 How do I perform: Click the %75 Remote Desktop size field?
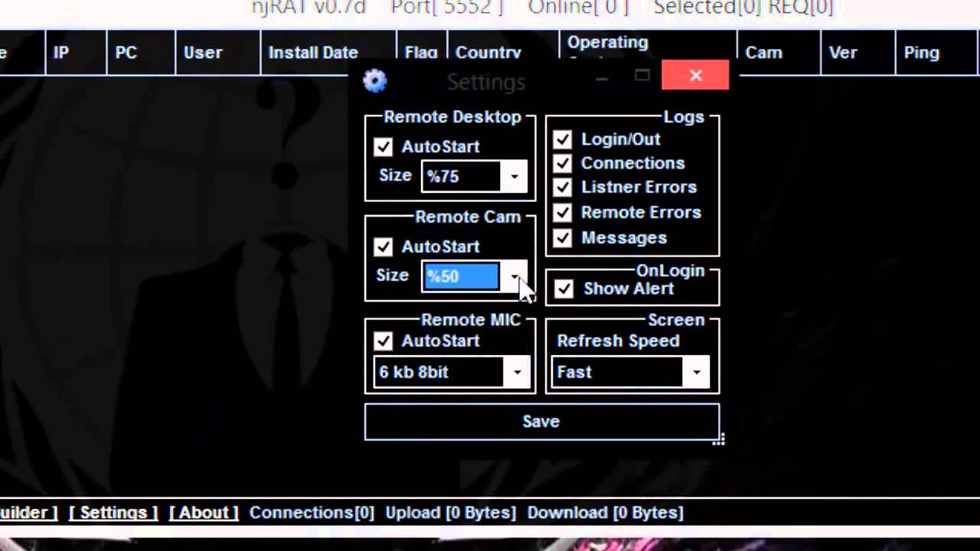click(462, 176)
